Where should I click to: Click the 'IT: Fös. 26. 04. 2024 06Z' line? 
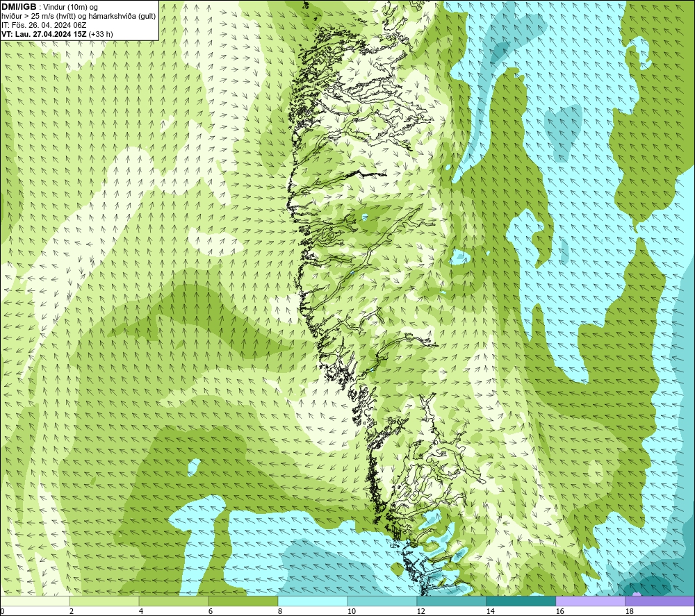coord(44,25)
